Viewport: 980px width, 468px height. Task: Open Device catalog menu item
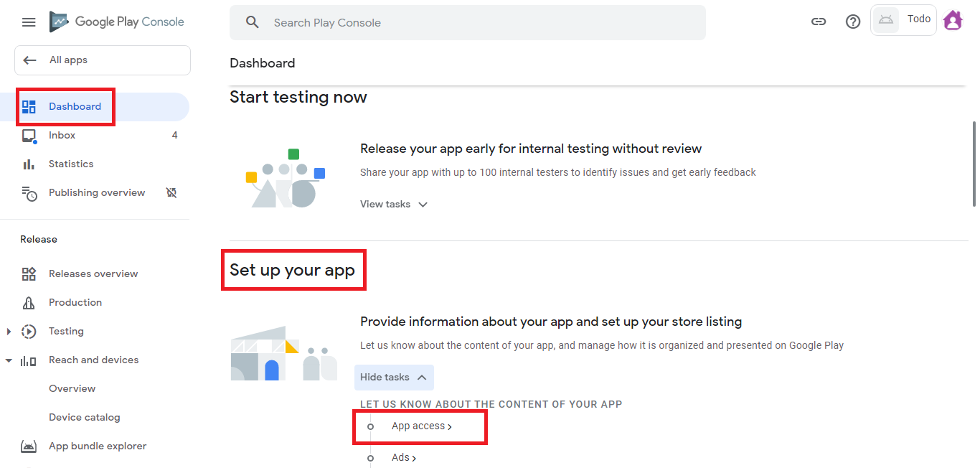click(x=85, y=418)
